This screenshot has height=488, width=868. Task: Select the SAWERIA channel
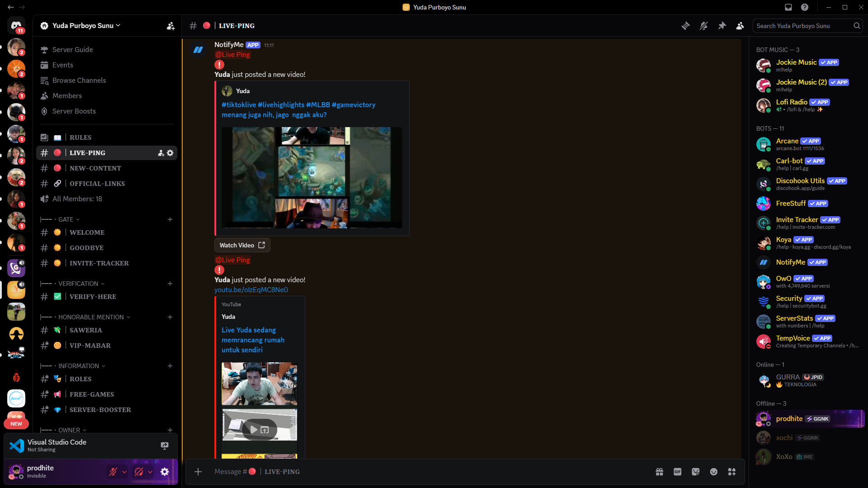(x=107, y=330)
